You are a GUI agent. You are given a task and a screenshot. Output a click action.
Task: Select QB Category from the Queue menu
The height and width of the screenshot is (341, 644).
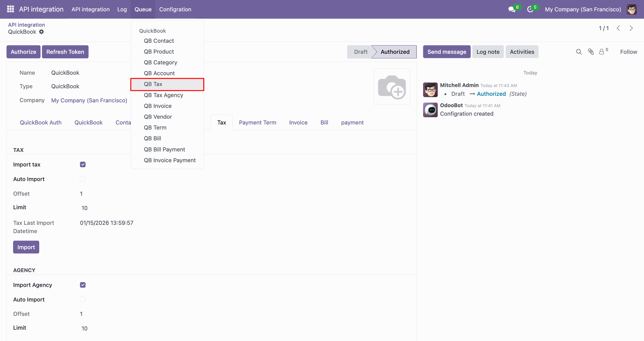click(x=167, y=62)
